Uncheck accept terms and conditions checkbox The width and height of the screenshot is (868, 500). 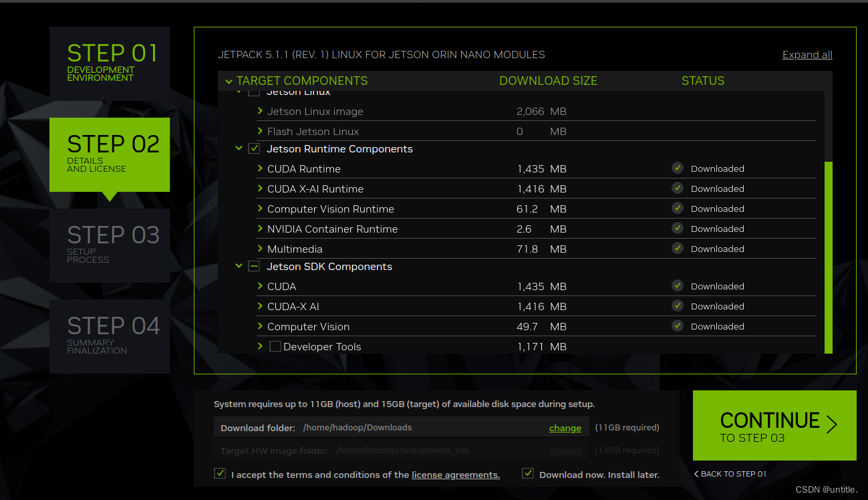click(x=220, y=474)
